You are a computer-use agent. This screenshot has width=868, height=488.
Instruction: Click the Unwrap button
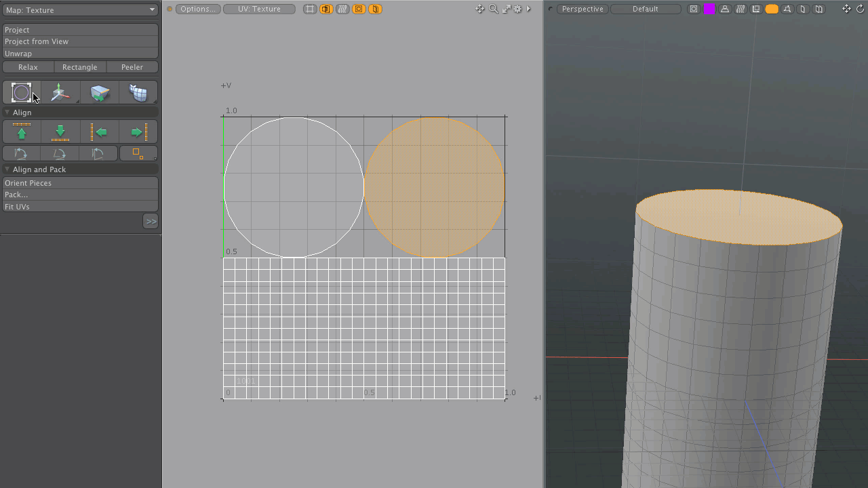[x=80, y=54]
